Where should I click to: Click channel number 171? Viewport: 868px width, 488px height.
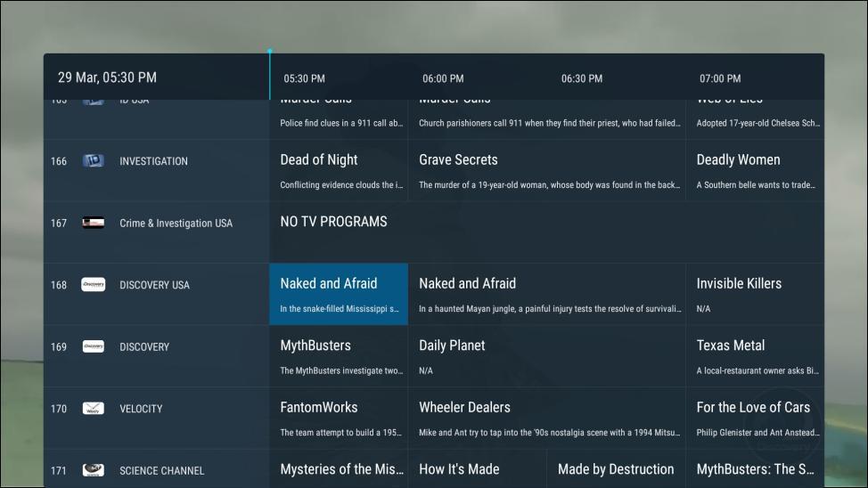coord(59,471)
